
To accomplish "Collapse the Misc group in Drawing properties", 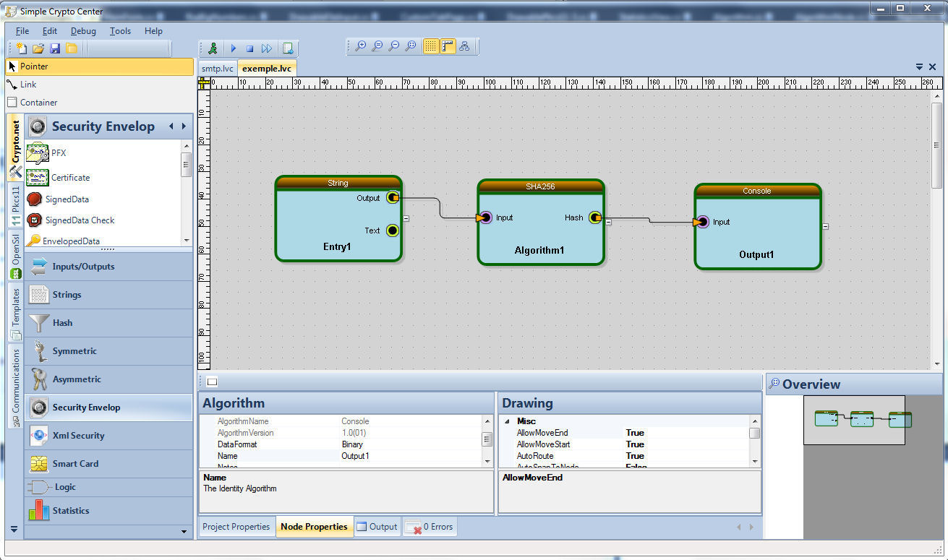I will click(x=506, y=421).
